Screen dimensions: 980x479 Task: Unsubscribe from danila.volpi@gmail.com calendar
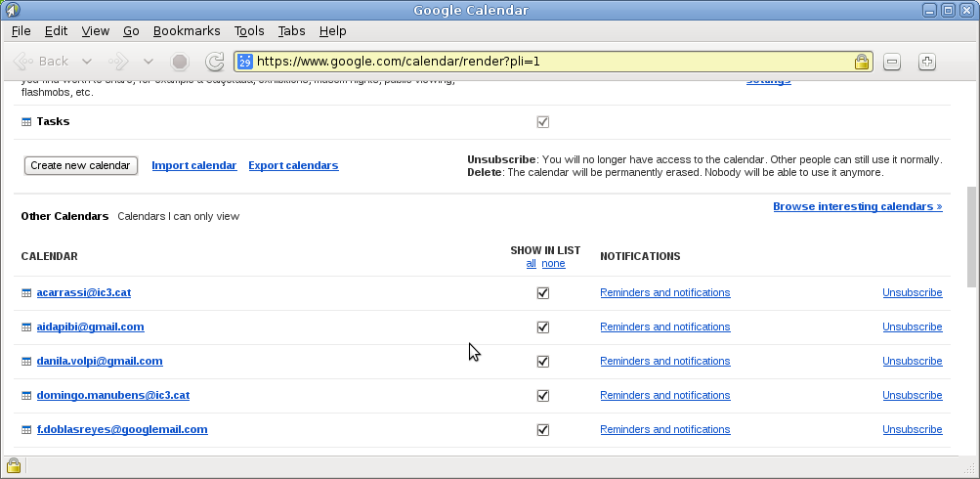coord(913,362)
